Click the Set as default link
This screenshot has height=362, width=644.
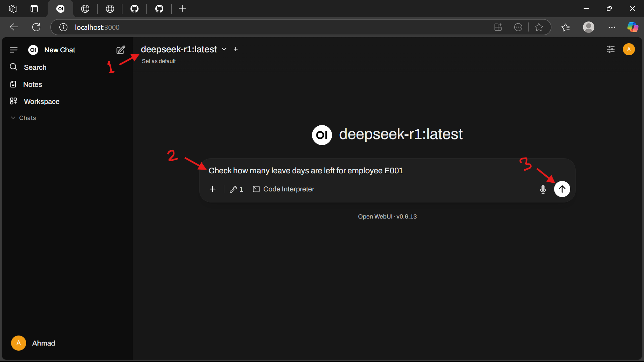coord(159,61)
